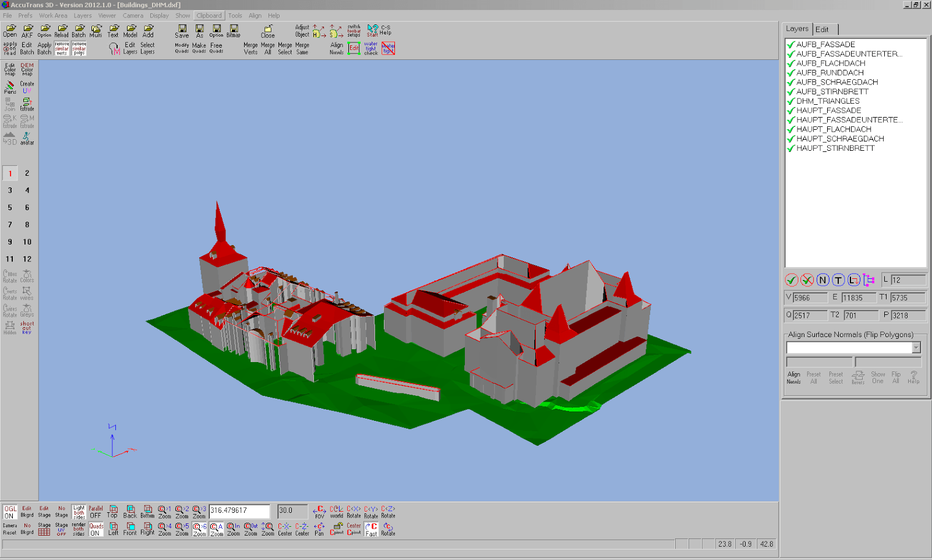Click the Zoom In icon
The width and height of the screenshot is (932, 560).
234,529
